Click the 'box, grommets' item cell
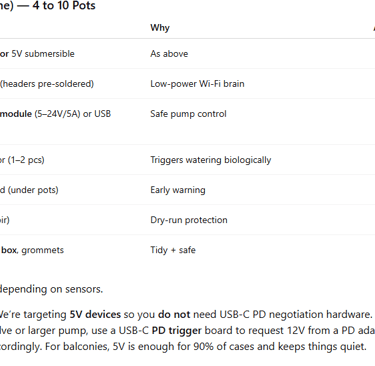This screenshot has width=375, height=366. coord(32,250)
